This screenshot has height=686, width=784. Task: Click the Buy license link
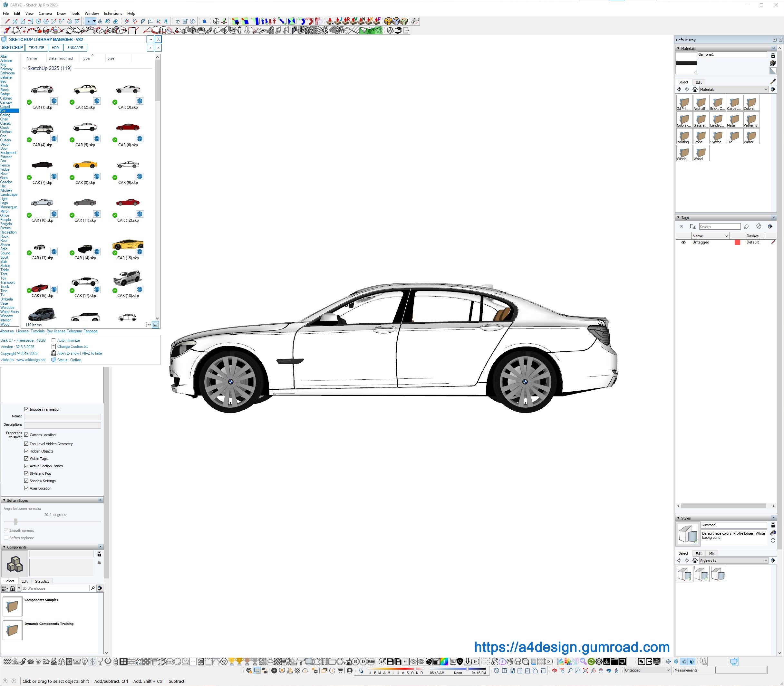(x=56, y=331)
